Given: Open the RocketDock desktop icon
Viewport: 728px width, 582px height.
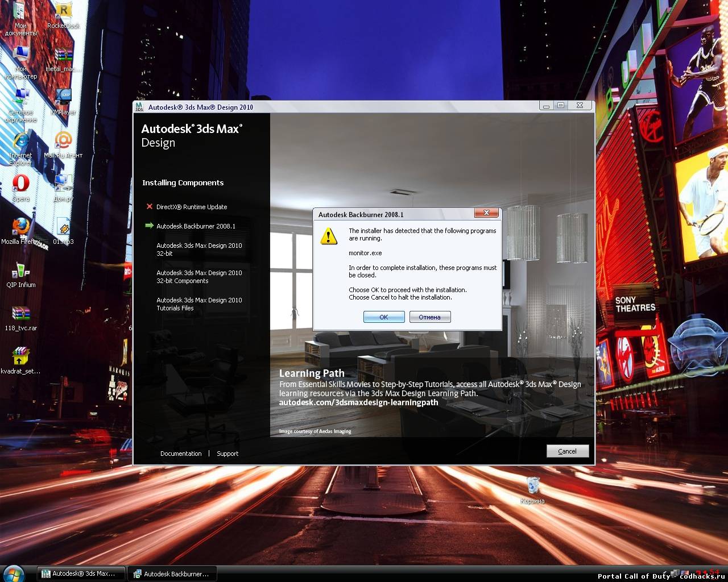Looking at the screenshot, I should [x=63, y=16].
